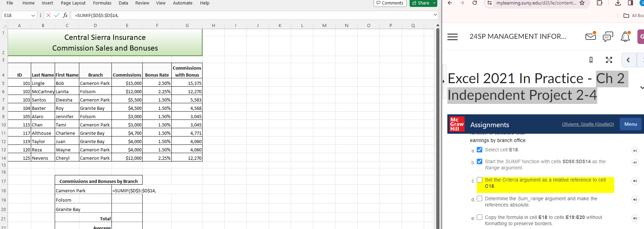Play audio for step b SUMIF function

pyautogui.click(x=635, y=162)
